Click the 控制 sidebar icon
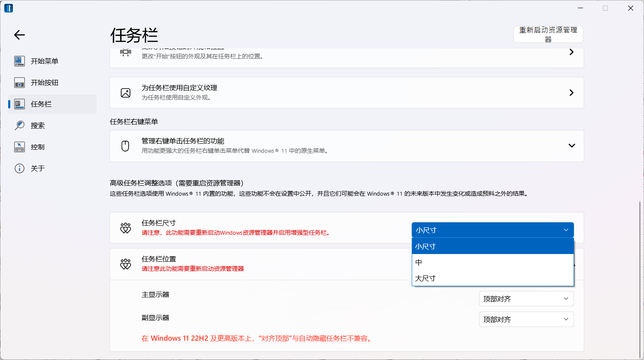Image resolution: width=644 pixels, height=360 pixels. 19,147
